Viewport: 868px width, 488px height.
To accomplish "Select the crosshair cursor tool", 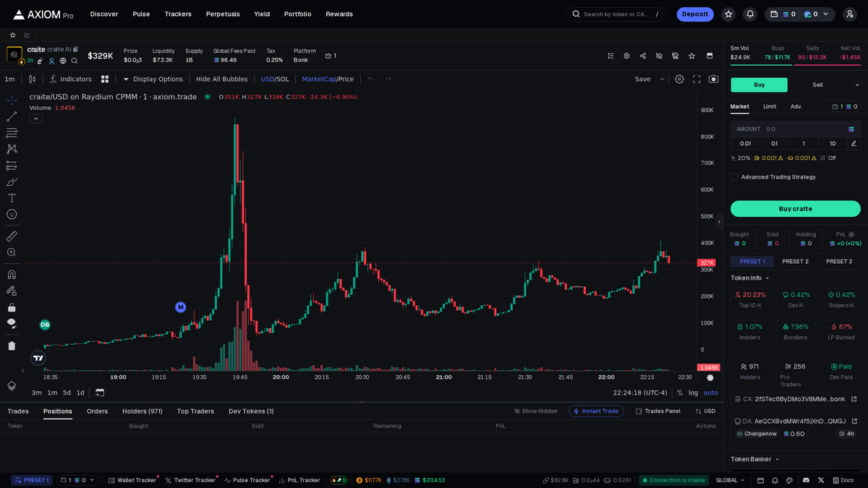I will tap(12, 100).
